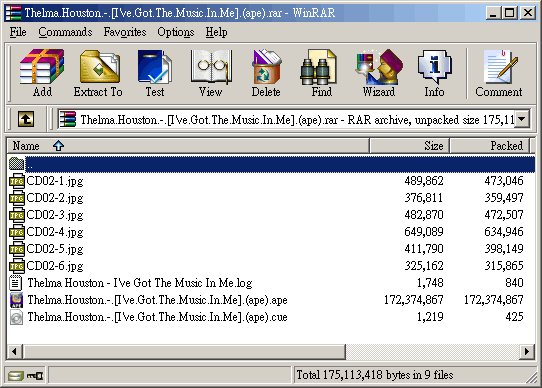This screenshot has width=542, height=388.
Task: Select the (ape).cue file name
Action: tap(157, 317)
